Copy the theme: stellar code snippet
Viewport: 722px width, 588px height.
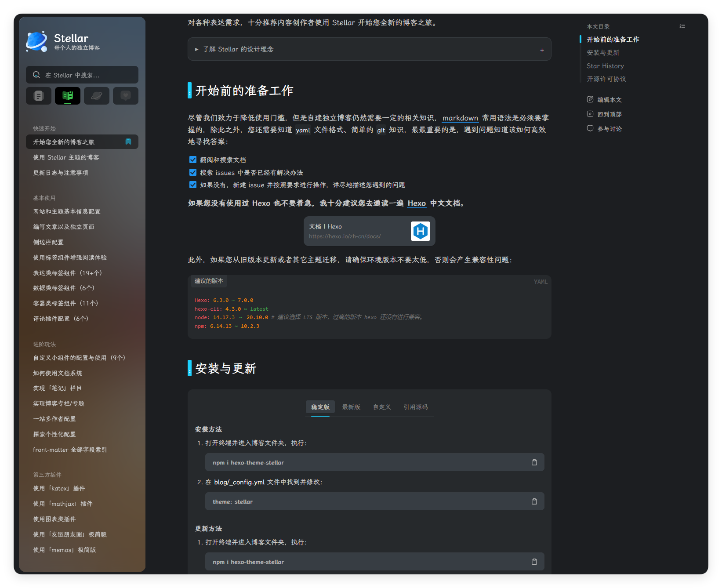[x=534, y=501]
